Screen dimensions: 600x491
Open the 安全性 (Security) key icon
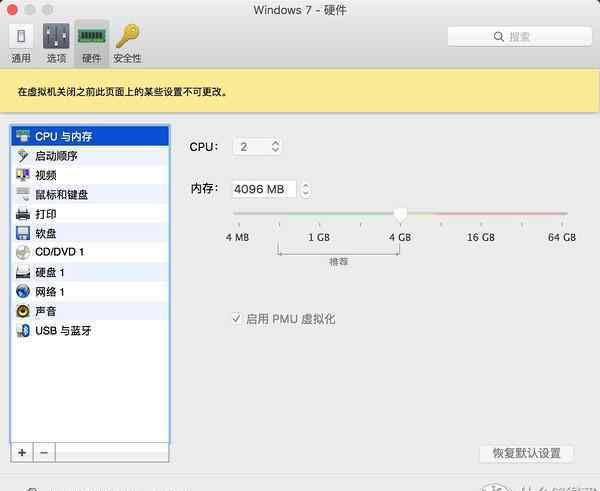(127, 43)
